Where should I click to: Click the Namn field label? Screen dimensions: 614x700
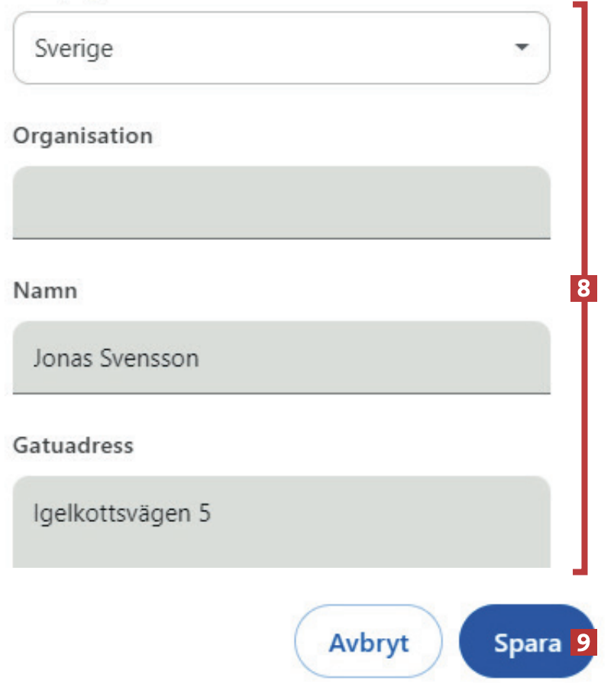tap(45, 290)
